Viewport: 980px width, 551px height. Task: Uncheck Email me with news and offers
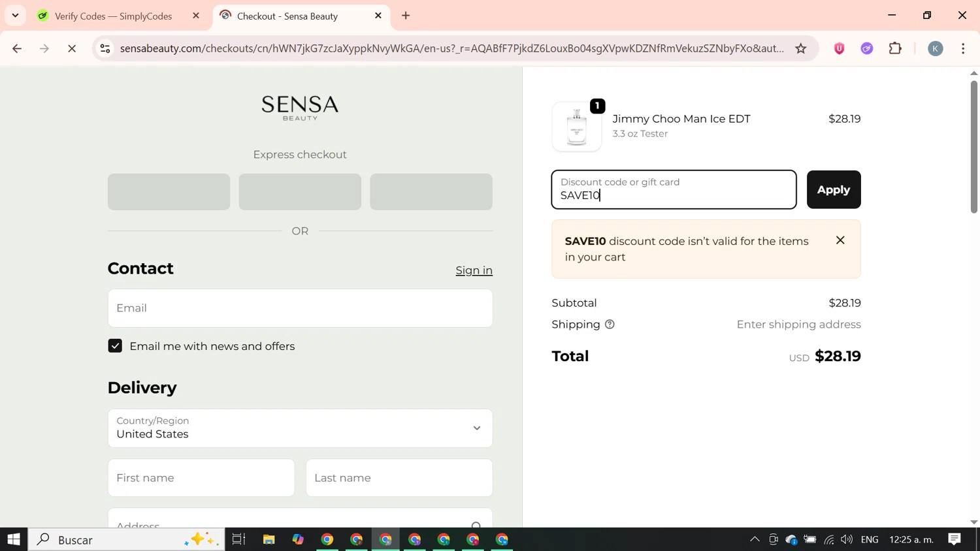(x=115, y=346)
